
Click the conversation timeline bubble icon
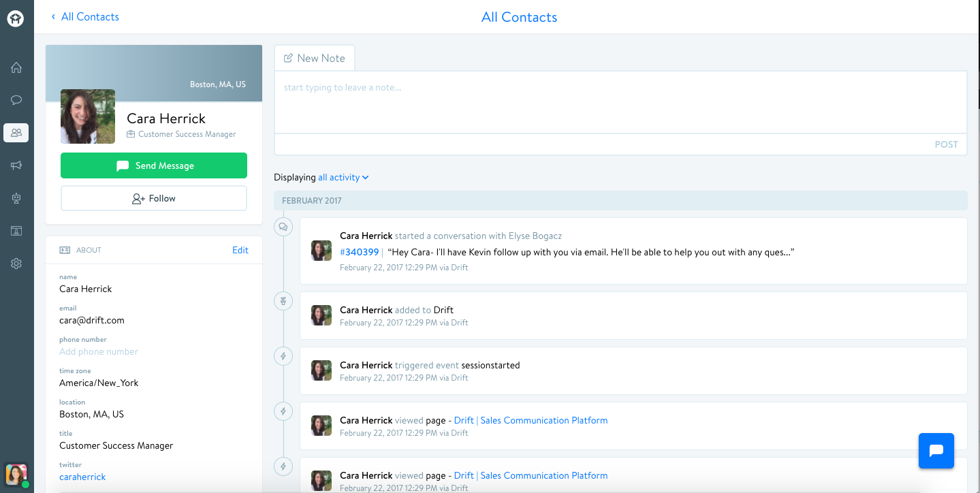tap(283, 227)
